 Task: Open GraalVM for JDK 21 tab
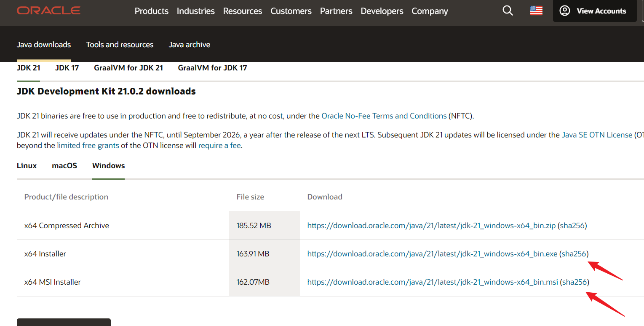(x=128, y=67)
